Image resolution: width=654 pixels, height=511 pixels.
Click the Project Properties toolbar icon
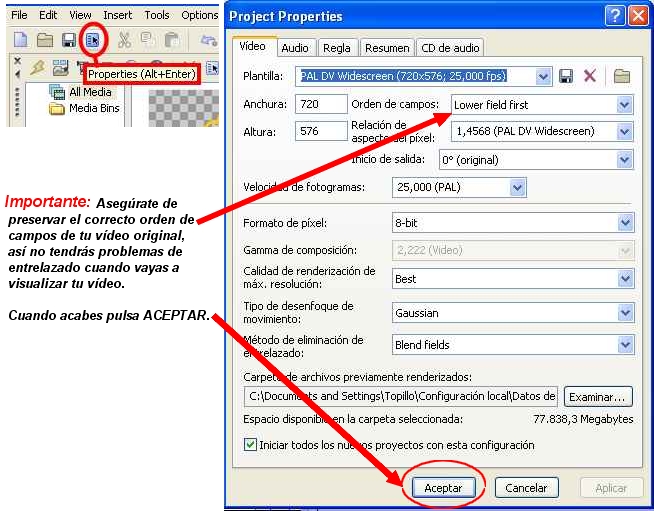(x=93, y=40)
